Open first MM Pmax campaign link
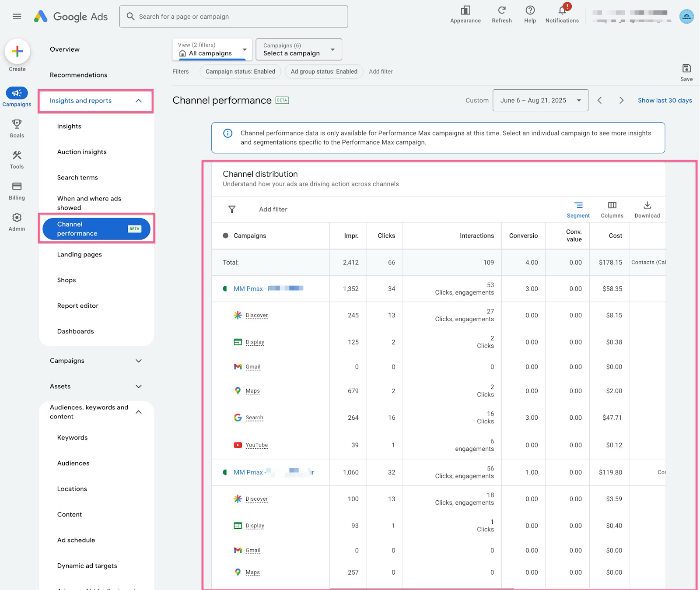The width and height of the screenshot is (700, 590). click(268, 288)
